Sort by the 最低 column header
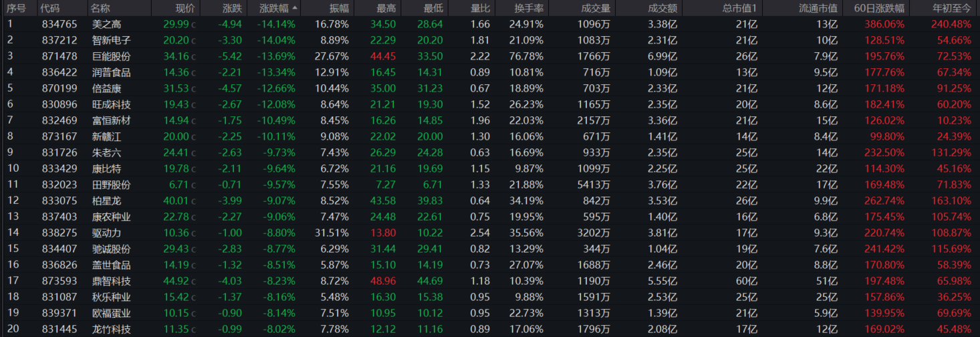The height and width of the screenshot is (337, 980). click(433, 8)
